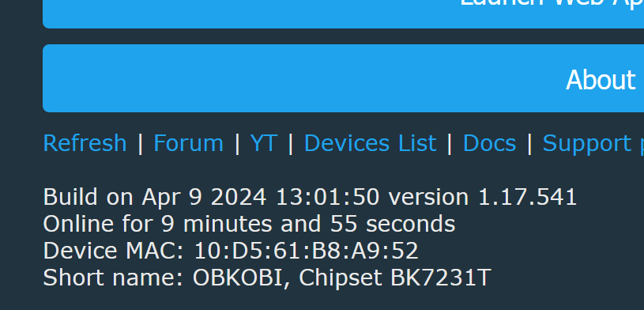The height and width of the screenshot is (310, 644).
Task: Click the Chipset BK7231T text
Action: tap(394, 278)
